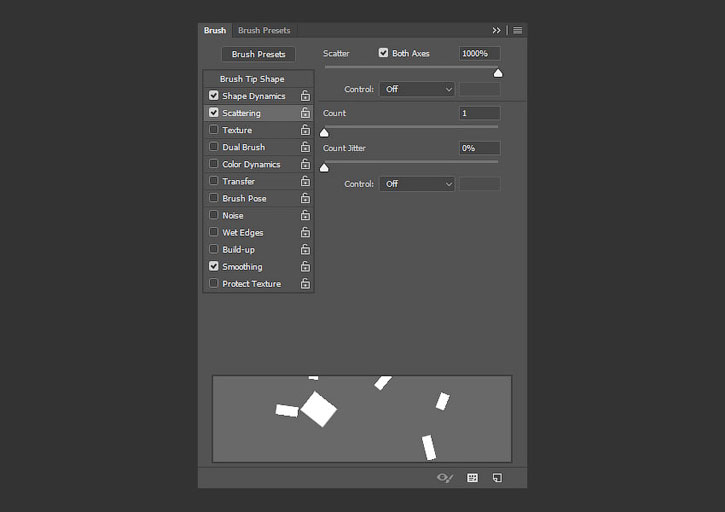Enable the Wet Edges checkbox
This screenshot has width=725, height=512.
(x=214, y=232)
